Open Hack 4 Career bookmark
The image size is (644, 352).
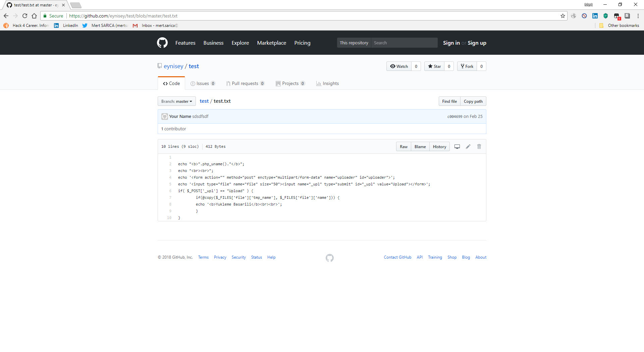[x=26, y=26]
